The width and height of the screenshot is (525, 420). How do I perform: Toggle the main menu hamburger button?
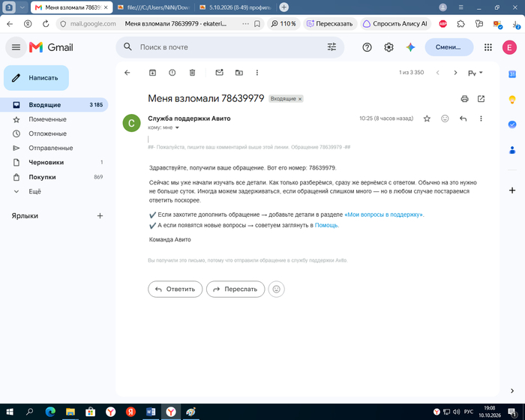point(16,47)
